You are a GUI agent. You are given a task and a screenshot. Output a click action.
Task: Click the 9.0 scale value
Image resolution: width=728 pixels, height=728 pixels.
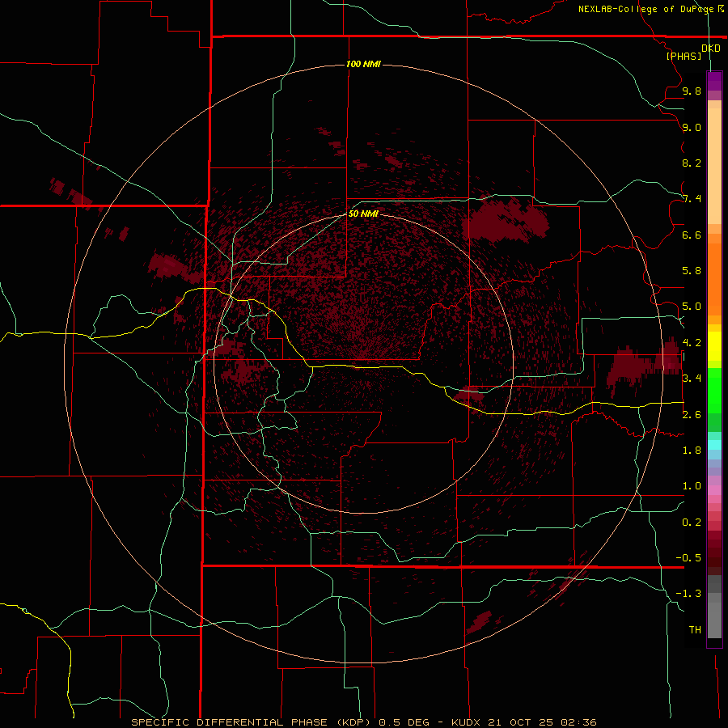pos(692,127)
